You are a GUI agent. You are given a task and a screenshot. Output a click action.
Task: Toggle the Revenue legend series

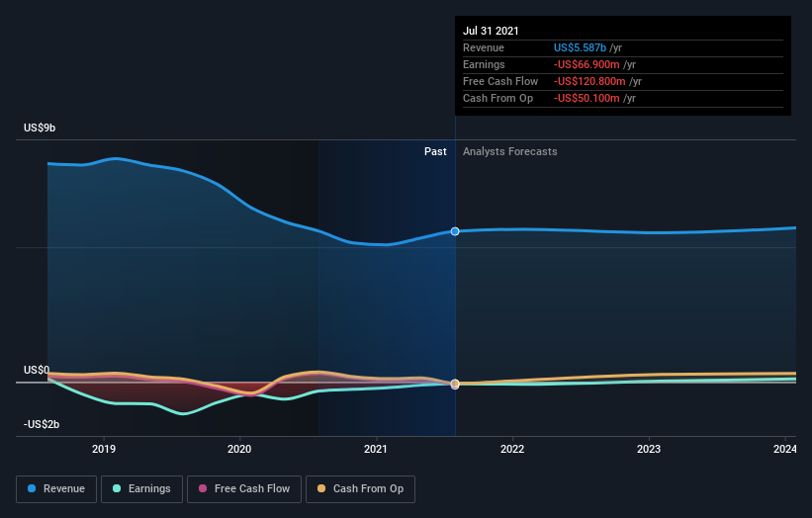click(56, 489)
